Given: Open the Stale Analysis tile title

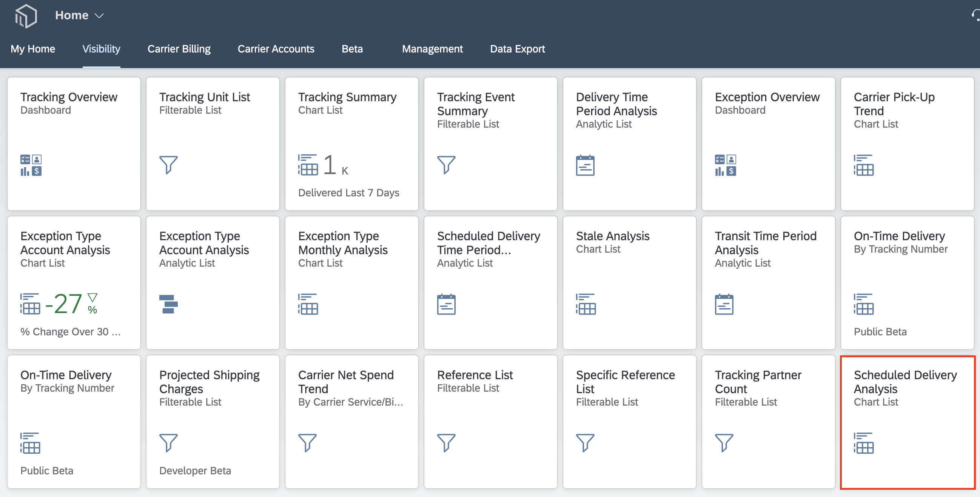Looking at the screenshot, I should click(x=613, y=236).
